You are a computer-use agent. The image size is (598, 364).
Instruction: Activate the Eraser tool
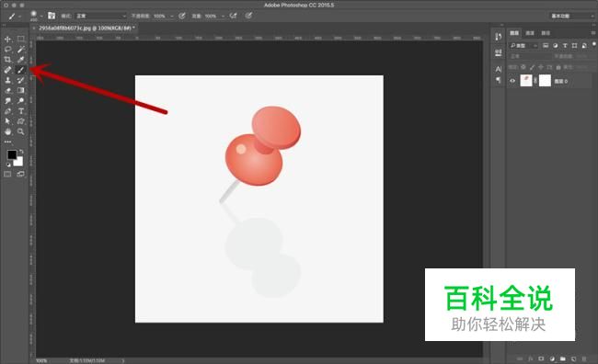pyautogui.click(x=7, y=90)
